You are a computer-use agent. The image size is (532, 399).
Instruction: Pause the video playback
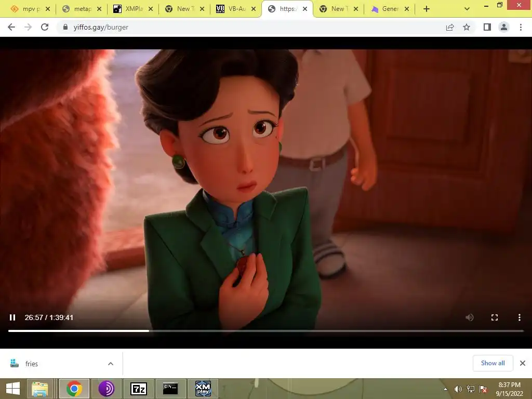click(x=12, y=317)
